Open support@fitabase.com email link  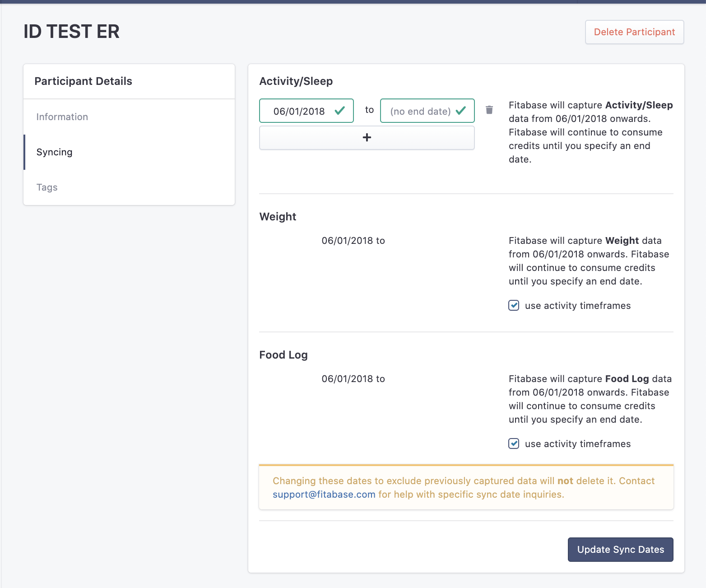324,495
